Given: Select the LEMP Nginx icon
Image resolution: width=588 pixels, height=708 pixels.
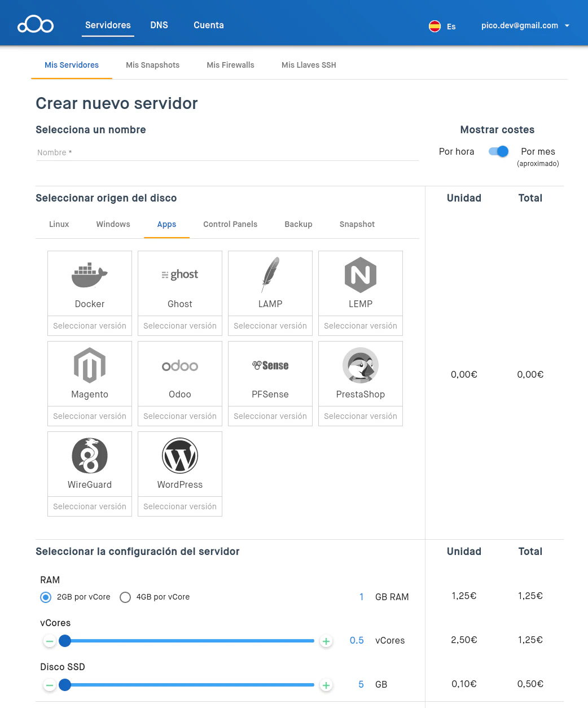Looking at the screenshot, I should (361, 275).
